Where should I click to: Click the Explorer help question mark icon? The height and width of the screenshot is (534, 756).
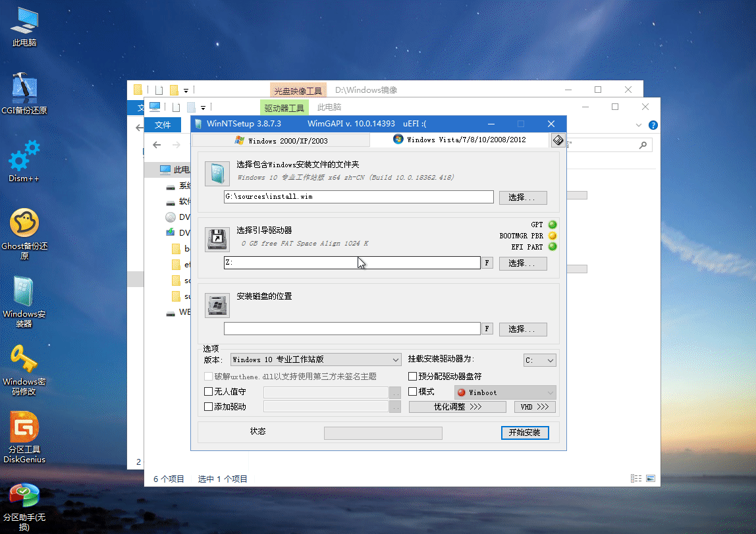[653, 125]
